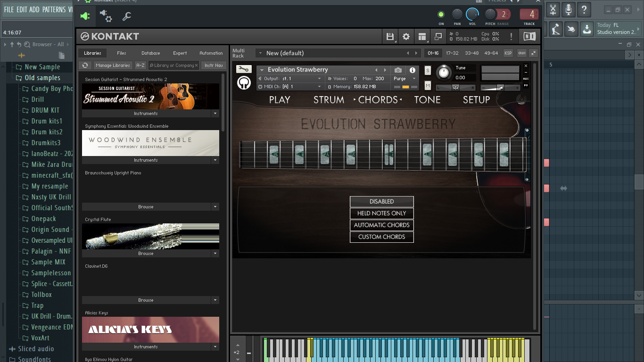Image resolution: width=644 pixels, height=362 pixels.
Task: Click the Instr Nav button
Action: 214,66
